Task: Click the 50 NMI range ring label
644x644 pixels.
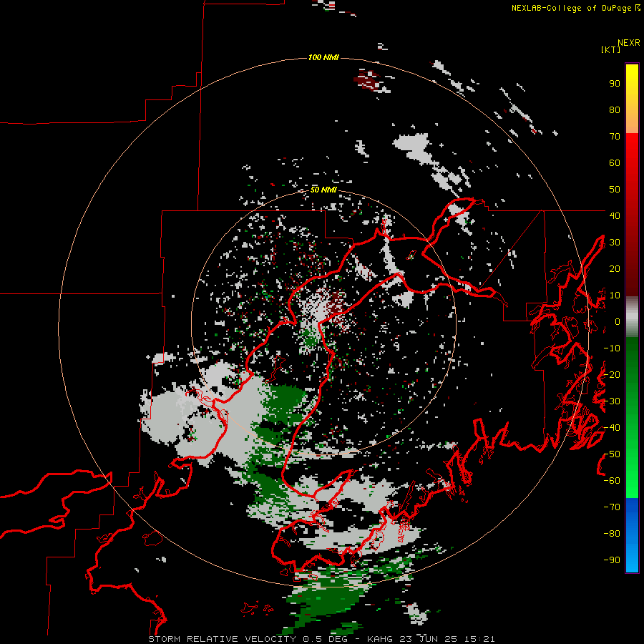Action: pyautogui.click(x=323, y=190)
